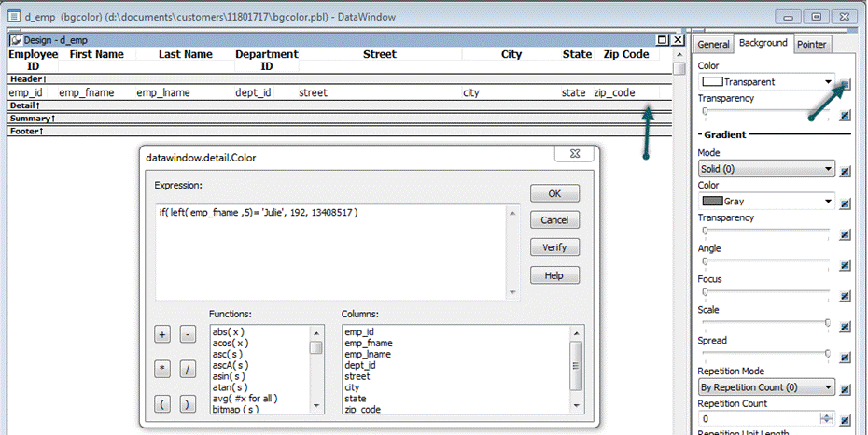Insert the plus operator button
The image size is (868, 435).
coord(162,333)
